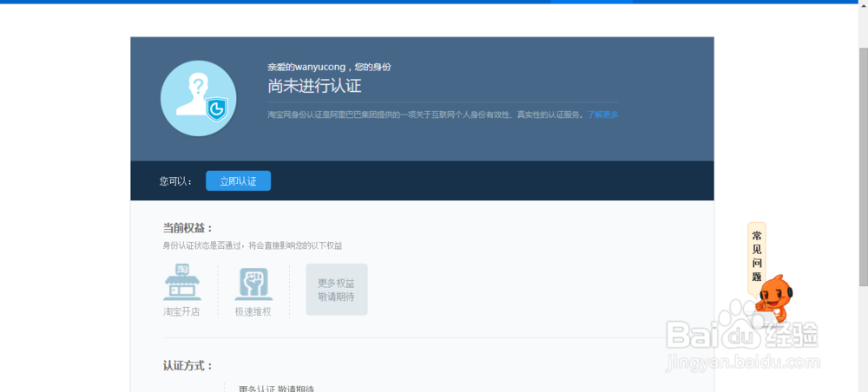Click the greeting text 亲爱的wanyucong
Image resolution: width=868 pixels, height=392 pixels.
(x=307, y=67)
